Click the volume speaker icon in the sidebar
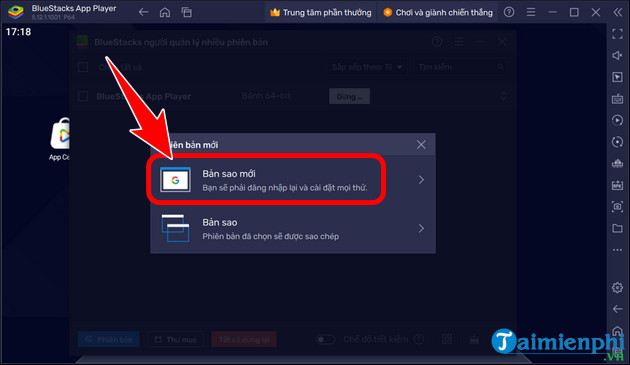 (618, 55)
